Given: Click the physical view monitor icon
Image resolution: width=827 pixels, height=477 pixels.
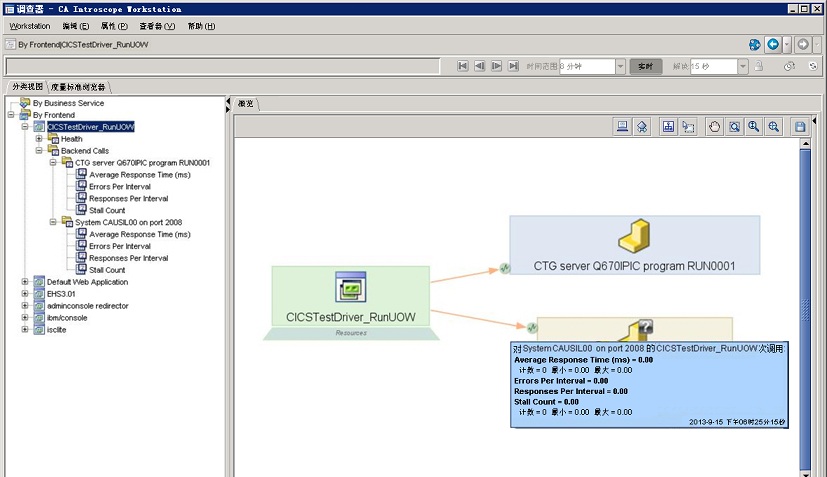Looking at the screenshot, I should pos(622,127).
